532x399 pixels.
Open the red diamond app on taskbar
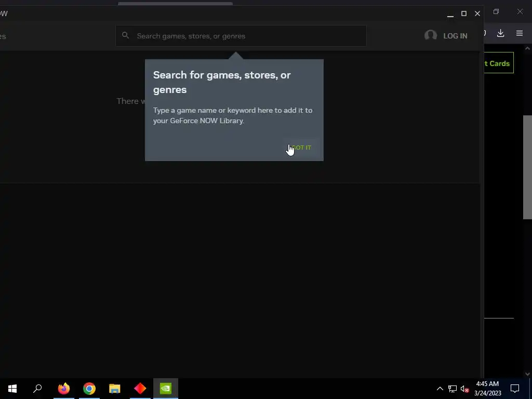point(140,389)
